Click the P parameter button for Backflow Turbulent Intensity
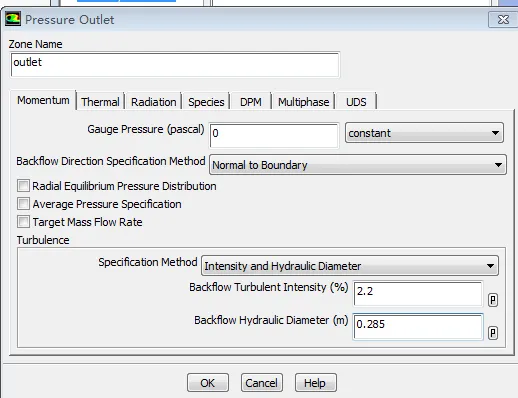The width and height of the screenshot is (518, 398). pos(493,300)
